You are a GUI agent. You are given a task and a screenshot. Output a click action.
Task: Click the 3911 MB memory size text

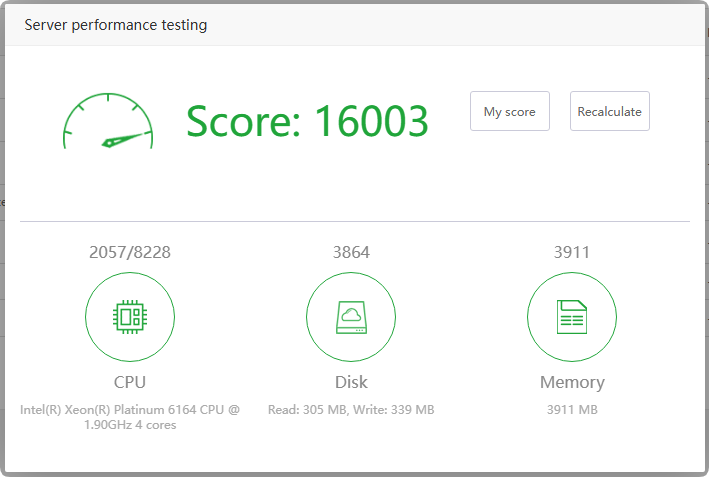(571, 410)
